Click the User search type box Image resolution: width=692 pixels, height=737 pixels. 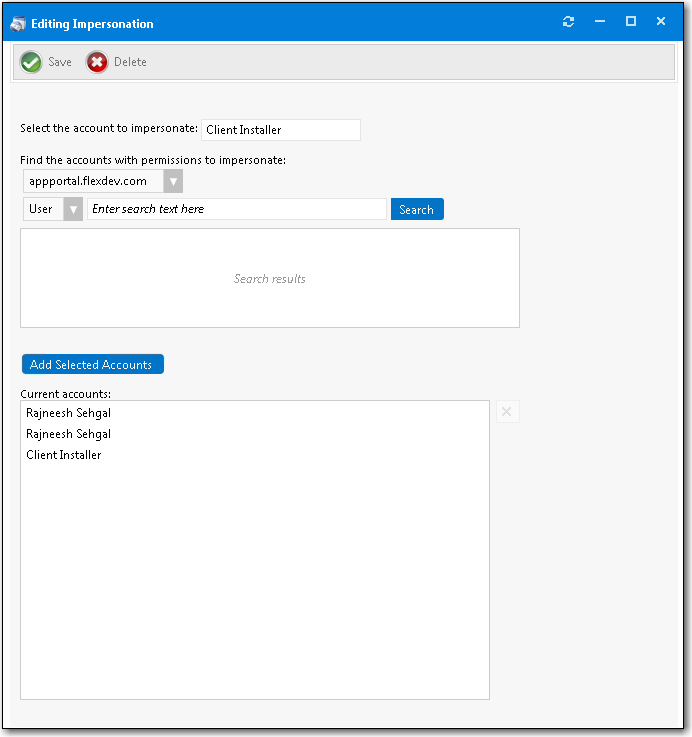(x=43, y=209)
